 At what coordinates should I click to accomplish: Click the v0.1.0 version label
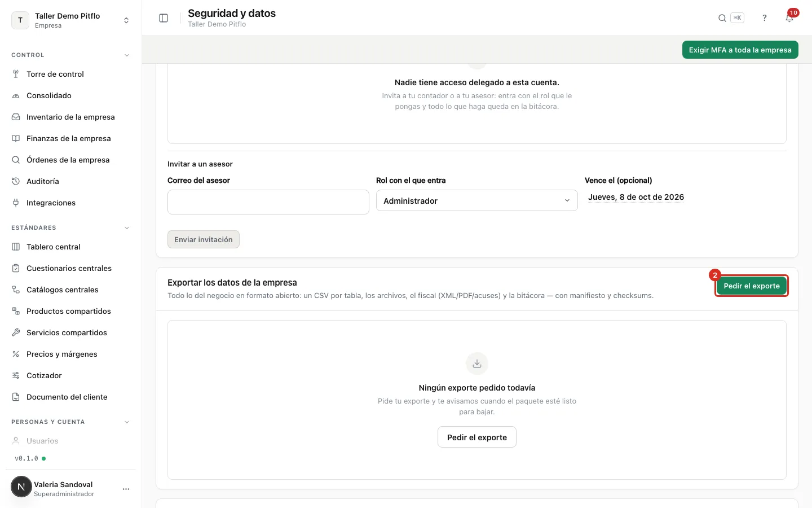point(27,458)
